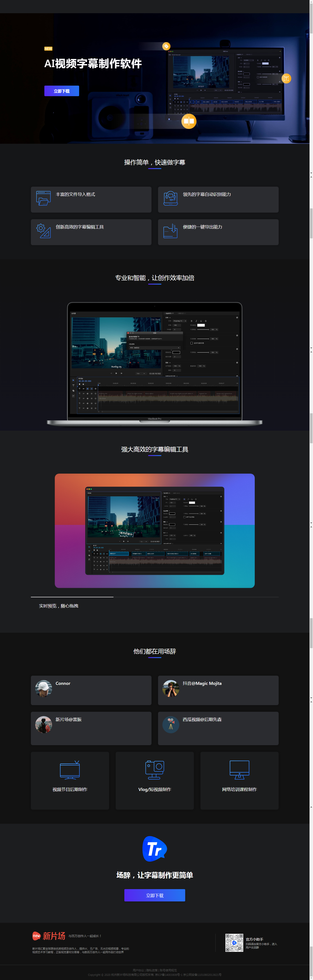Click the 抖音@Magic Mojita avatar
The width and height of the screenshot is (313, 980).
click(x=171, y=688)
